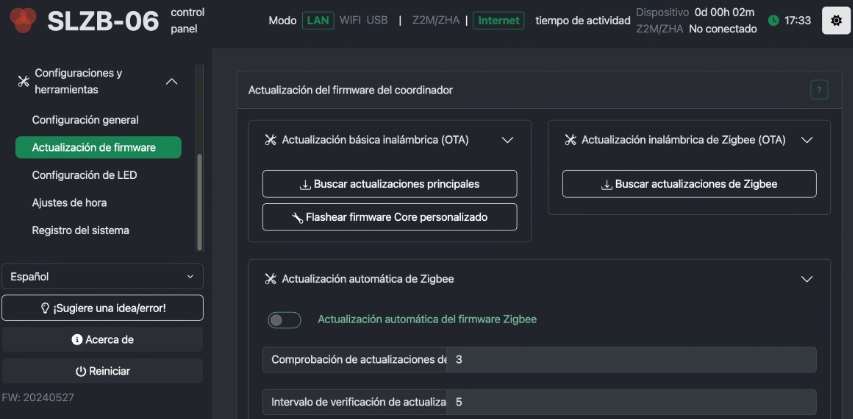The image size is (853, 419).
Task: Open the question mark help icon
Action: [x=819, y=90]
